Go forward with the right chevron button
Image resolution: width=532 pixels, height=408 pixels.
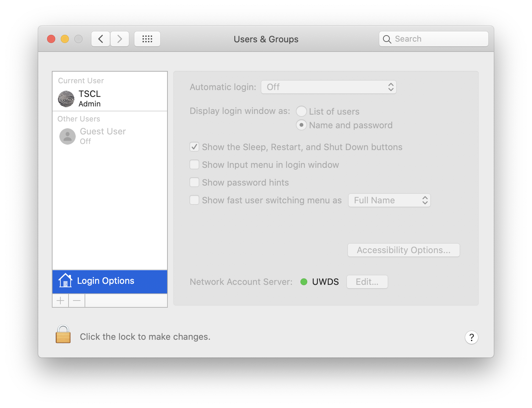click(x=120, y=39)
